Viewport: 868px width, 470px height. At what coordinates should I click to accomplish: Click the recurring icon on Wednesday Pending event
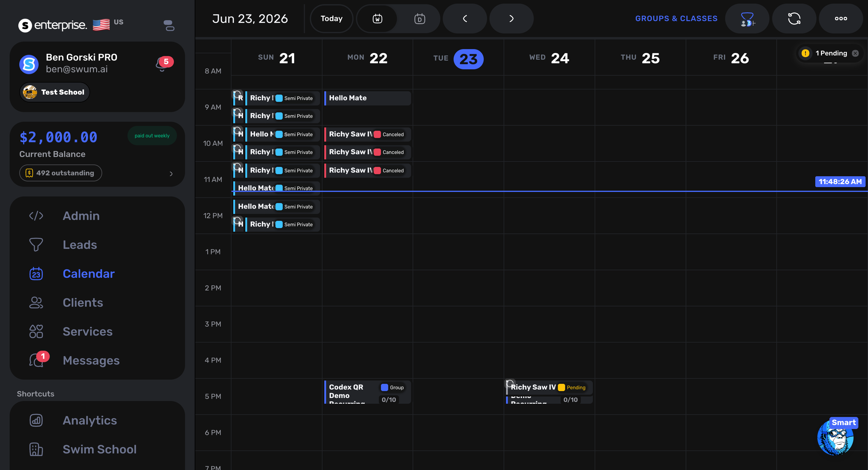point(510,384)
